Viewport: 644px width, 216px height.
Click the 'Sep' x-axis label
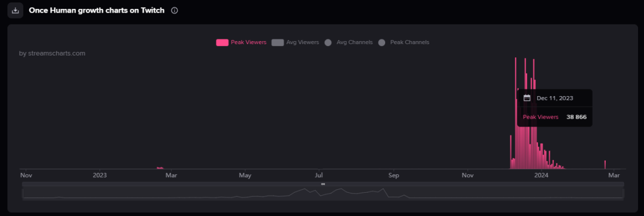coord(394,175)
